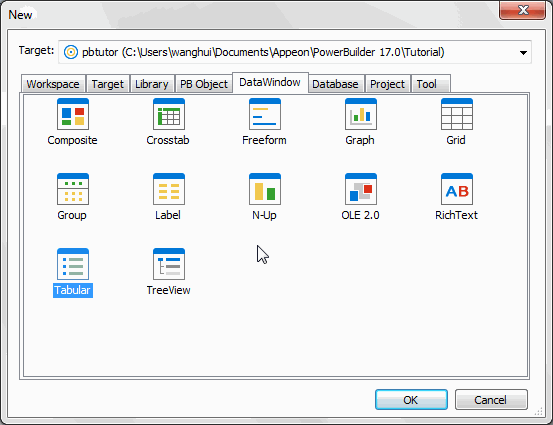Select the OLE 2.0 DataWindow icon
Screen dimensions: 553x425
[x=360, y=189]
